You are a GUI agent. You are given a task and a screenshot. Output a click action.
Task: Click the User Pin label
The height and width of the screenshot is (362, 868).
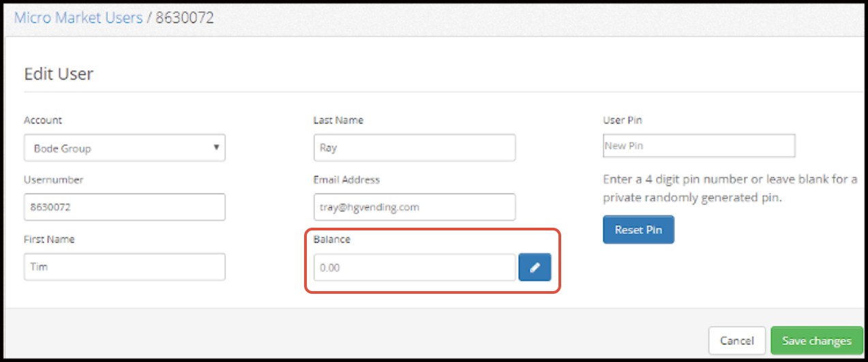coord(623,120)
